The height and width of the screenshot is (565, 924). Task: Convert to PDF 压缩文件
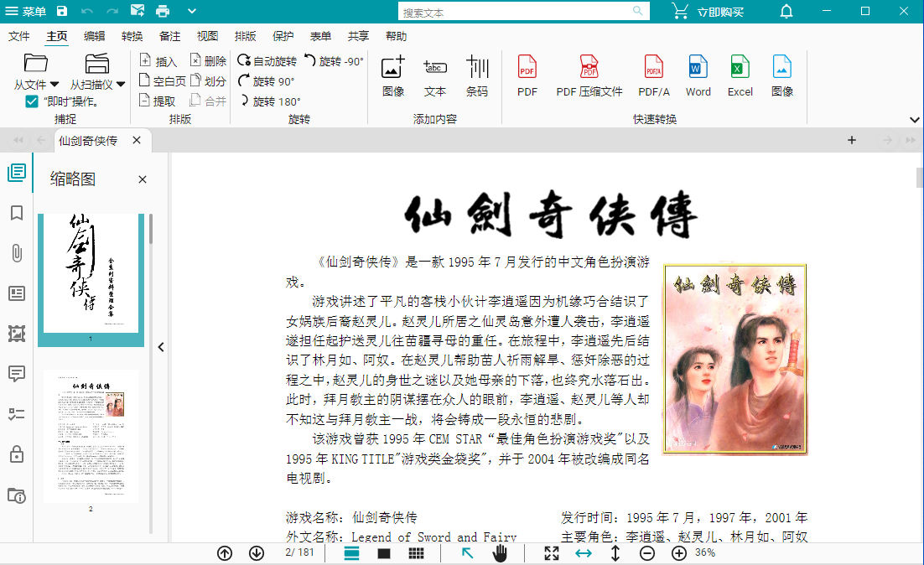pos(589,76)
